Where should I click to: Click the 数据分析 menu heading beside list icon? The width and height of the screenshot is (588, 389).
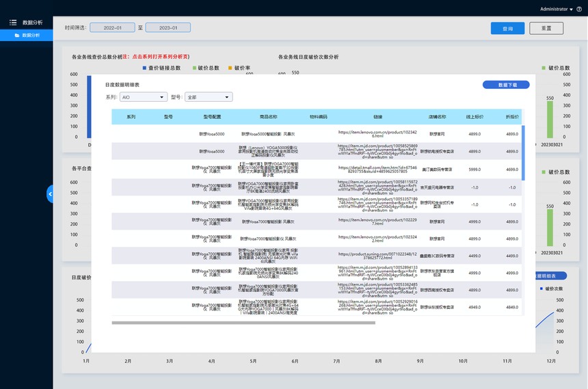[33, 23]
